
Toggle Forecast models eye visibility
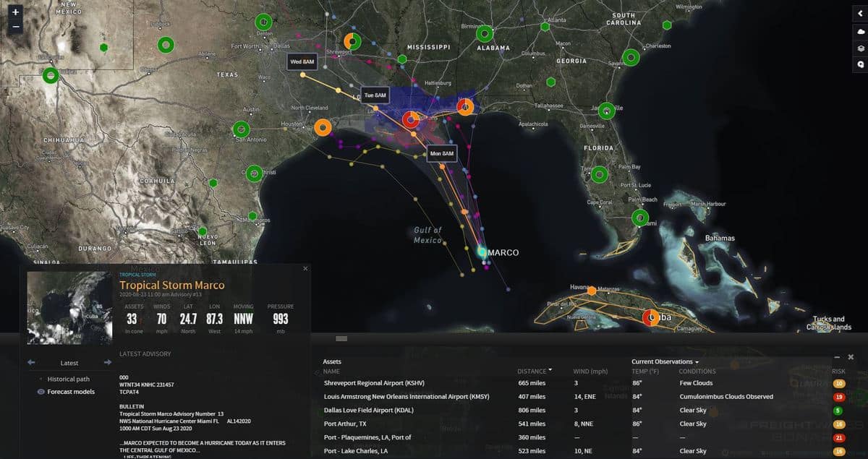pyautogui.click(x=41, y=392)
